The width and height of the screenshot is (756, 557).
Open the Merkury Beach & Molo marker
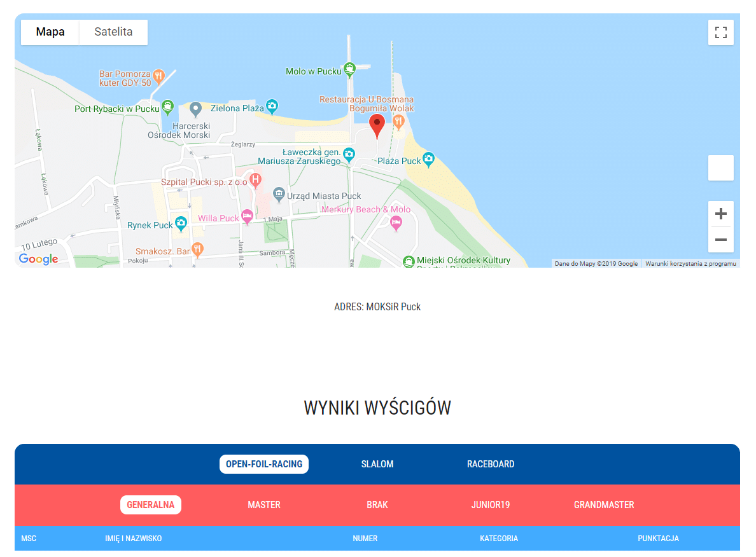tap(396, 223)
